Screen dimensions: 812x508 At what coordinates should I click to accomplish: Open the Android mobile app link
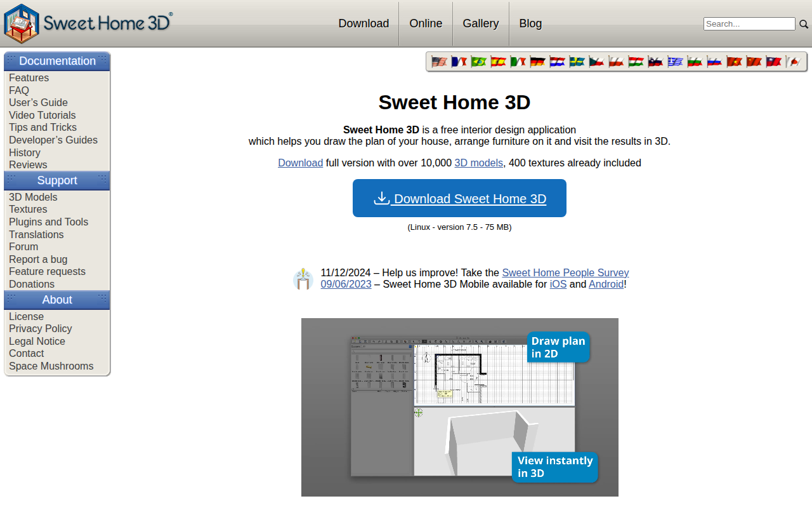click(x=606, y=284)
